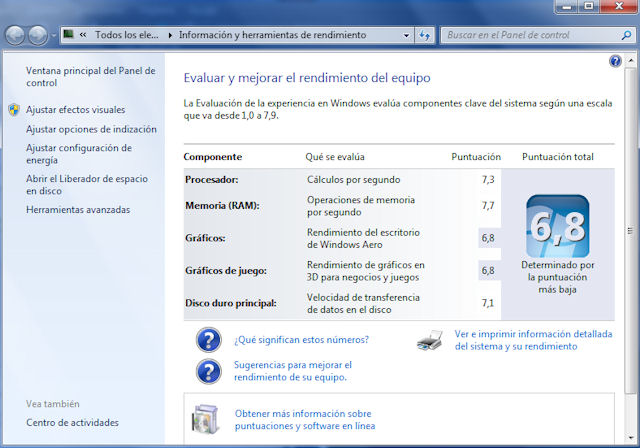Click the software box icon near online info
Image resolution: width=640 pixels, height=448 pixels.
click(206, 419)
